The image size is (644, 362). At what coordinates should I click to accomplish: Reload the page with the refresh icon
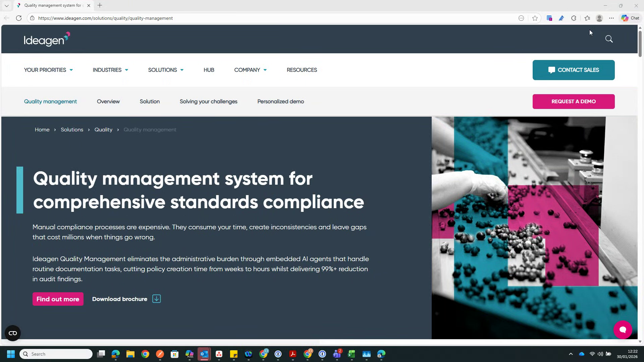point(19,18)
